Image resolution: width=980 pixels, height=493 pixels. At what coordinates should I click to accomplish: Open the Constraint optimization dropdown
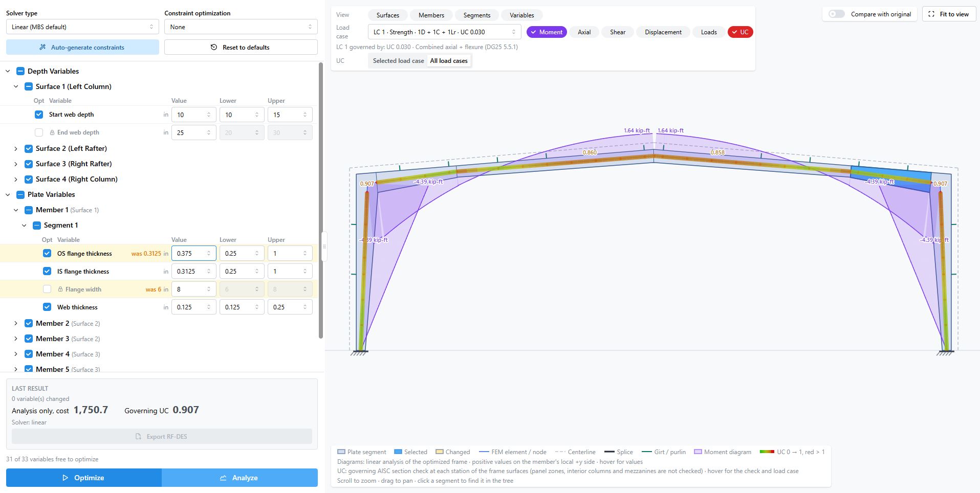241,27
